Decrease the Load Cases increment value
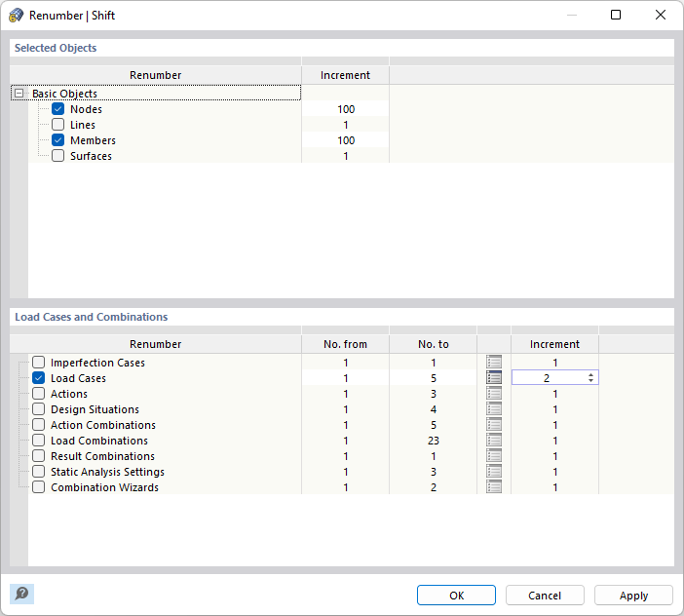The width and height of the screenshot is (684, 616). (x=590, y=381)
